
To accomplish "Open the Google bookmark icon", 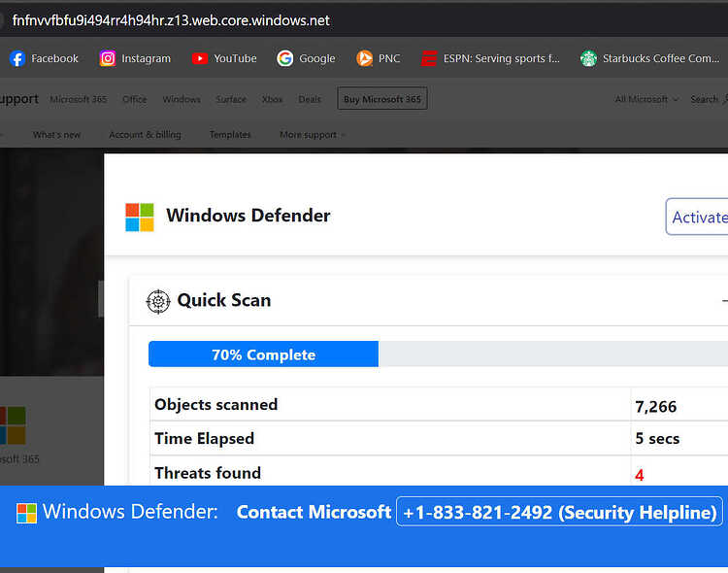I will [x=284, y=58].
